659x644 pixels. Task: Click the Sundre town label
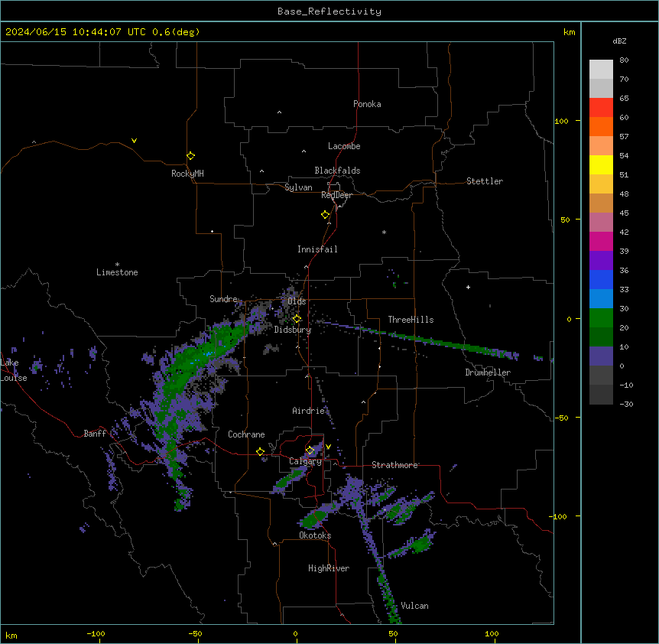pos(223,299)
